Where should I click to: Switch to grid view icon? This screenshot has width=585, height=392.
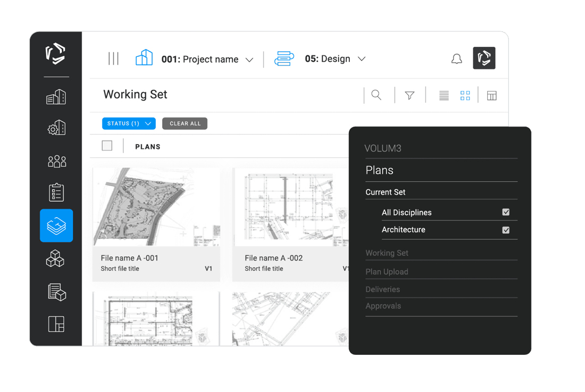point(465,95)
